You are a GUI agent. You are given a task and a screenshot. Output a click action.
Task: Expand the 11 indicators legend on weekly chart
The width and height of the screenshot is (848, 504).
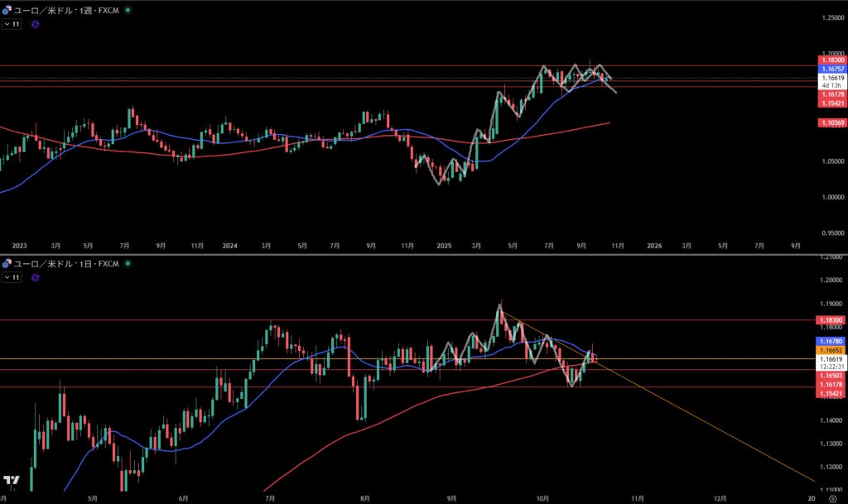pyautogui.click(x=12, y=25)
